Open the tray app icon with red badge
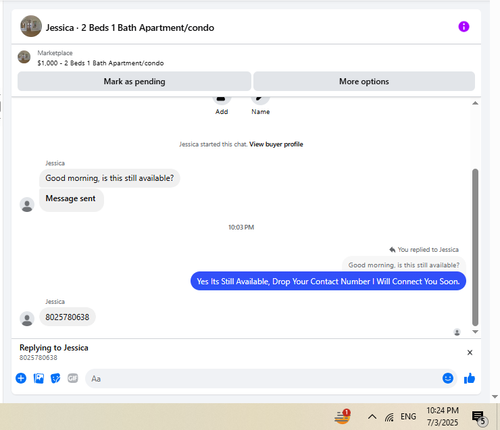This screenshot has width=500, height=430. [x=342, y=417]
